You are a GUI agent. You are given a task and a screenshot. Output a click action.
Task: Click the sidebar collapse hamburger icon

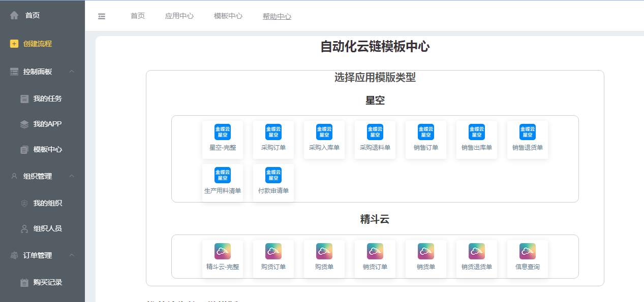102,16
